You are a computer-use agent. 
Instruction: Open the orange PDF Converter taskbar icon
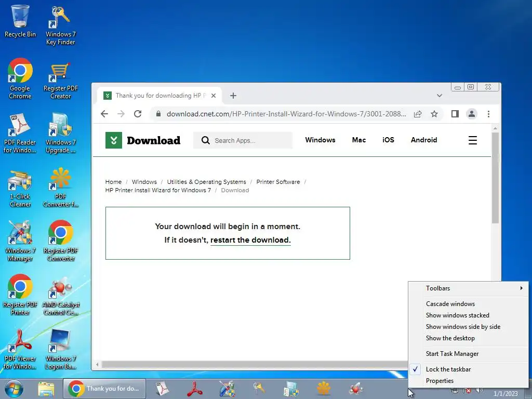pyautogui.click(x=324, y=389)
